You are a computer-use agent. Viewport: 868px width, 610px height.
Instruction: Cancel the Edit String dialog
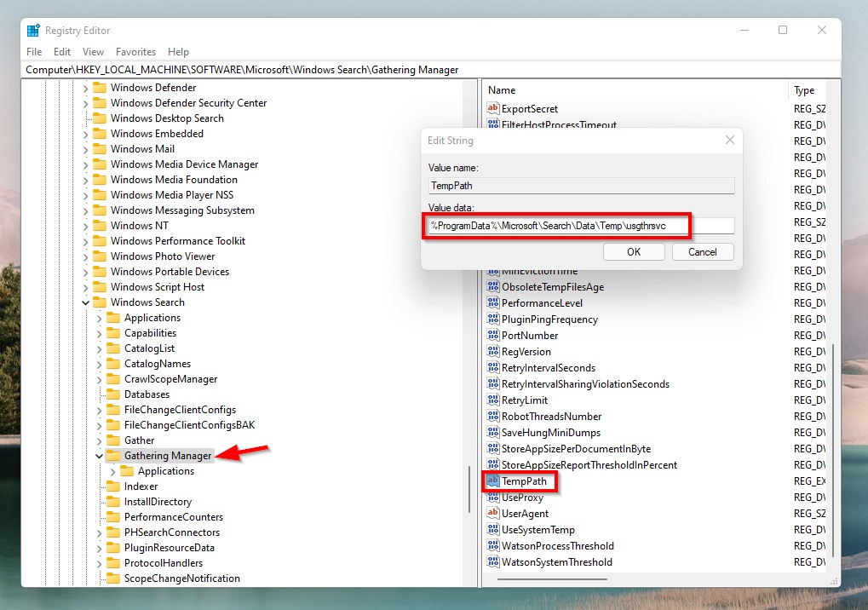703,252
